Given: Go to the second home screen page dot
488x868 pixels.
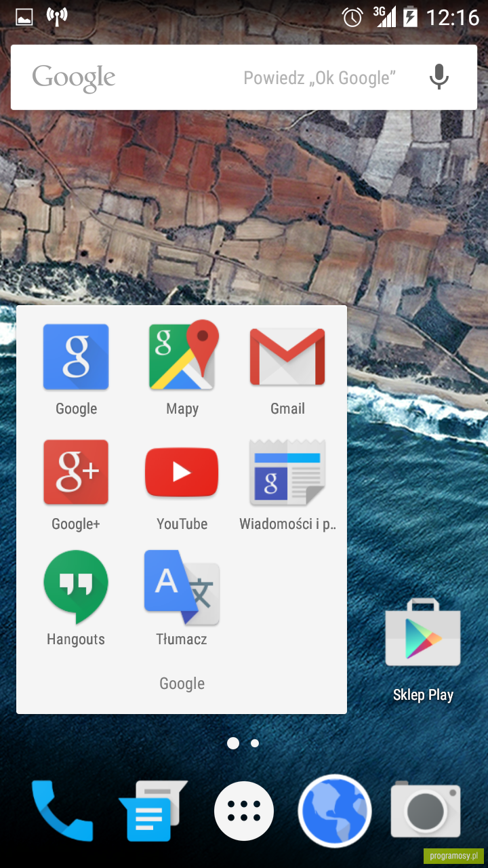Looking at the screenshot, I should 255,743.
